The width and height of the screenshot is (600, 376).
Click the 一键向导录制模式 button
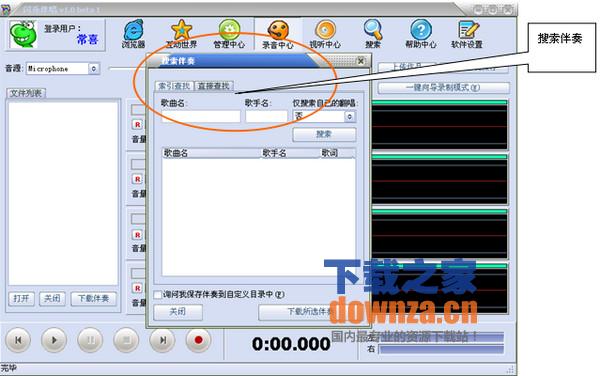pyautogui.click(x=443, y=88)
